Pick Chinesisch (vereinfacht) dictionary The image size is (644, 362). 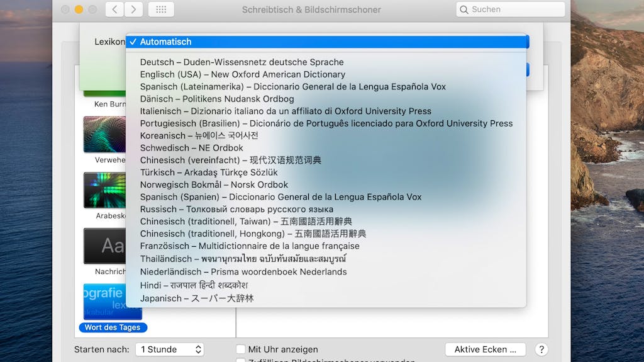click(326, 160)
